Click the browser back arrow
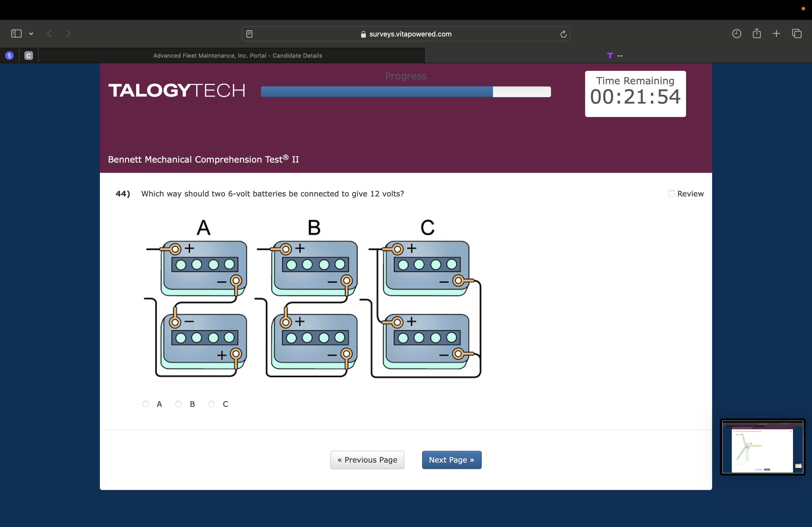This screenshot has height=527, width=812. 49,33
